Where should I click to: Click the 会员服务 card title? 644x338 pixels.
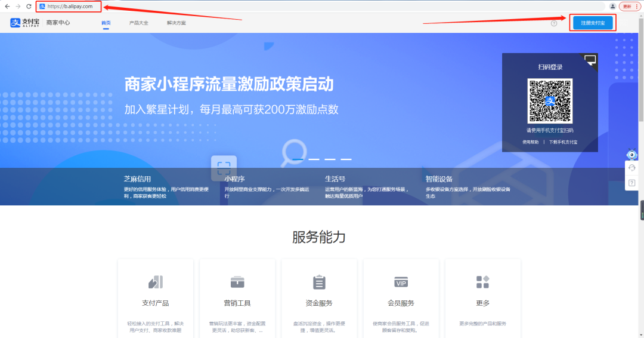point(401,303)
